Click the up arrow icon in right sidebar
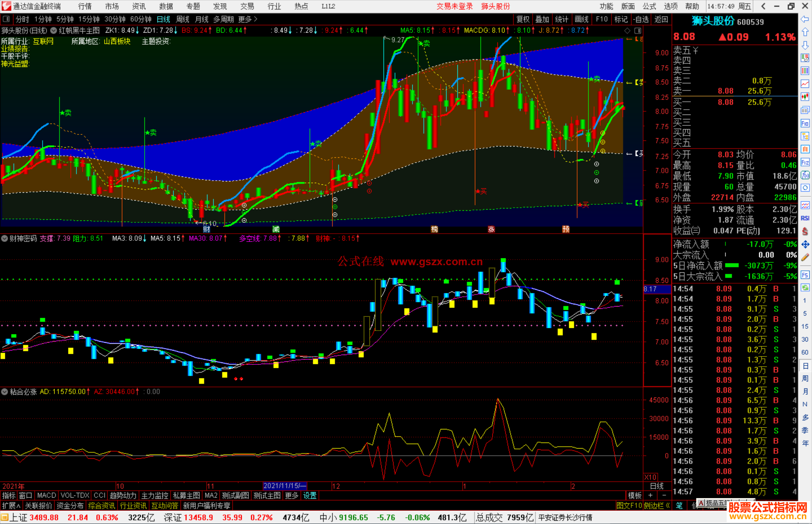 click(805, 32)
